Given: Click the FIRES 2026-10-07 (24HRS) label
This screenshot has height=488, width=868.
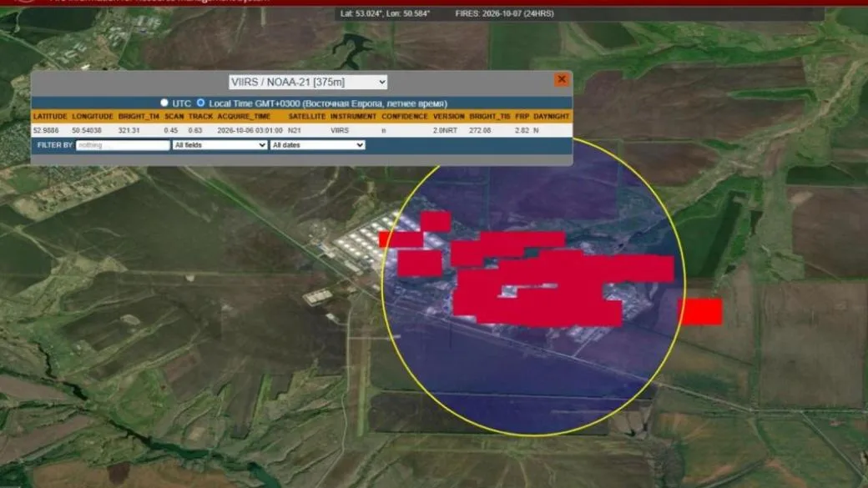Looking at the screenshot, I should [x=504, y=13].
